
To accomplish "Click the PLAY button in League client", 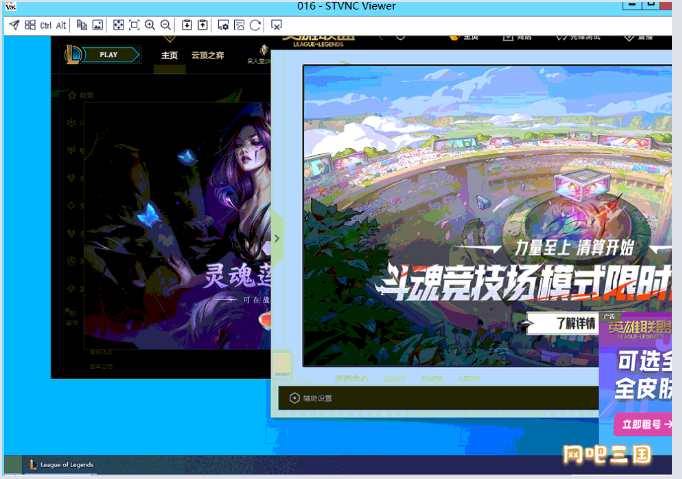I will (110, 55).
